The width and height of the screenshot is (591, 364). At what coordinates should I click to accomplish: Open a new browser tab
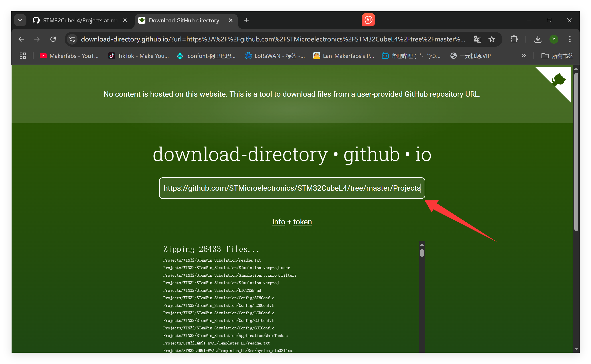point(247,20)
